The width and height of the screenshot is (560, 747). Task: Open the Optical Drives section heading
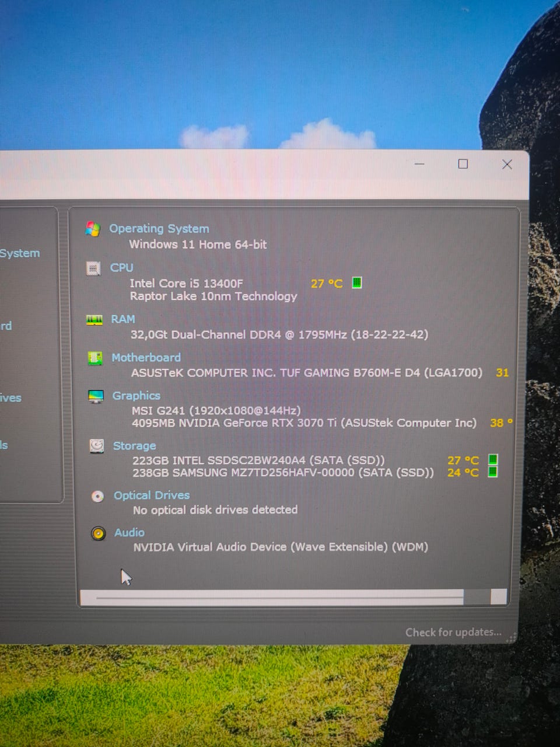[x=152, y=495]
